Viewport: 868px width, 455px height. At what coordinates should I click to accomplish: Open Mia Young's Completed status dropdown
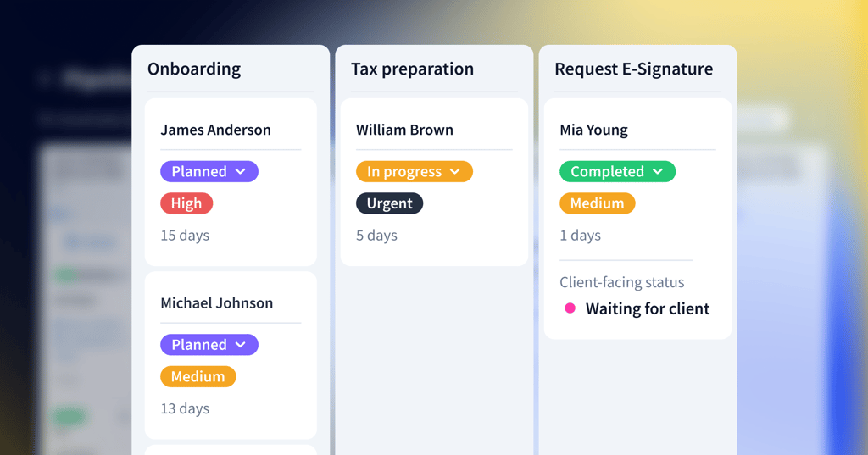[x=617, y=171]
